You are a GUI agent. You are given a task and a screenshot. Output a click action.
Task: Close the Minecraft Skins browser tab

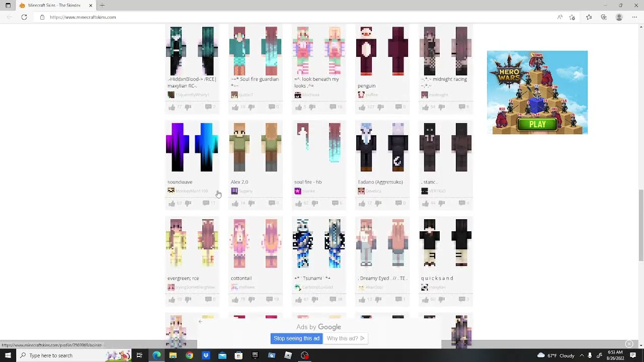[91, 6]
